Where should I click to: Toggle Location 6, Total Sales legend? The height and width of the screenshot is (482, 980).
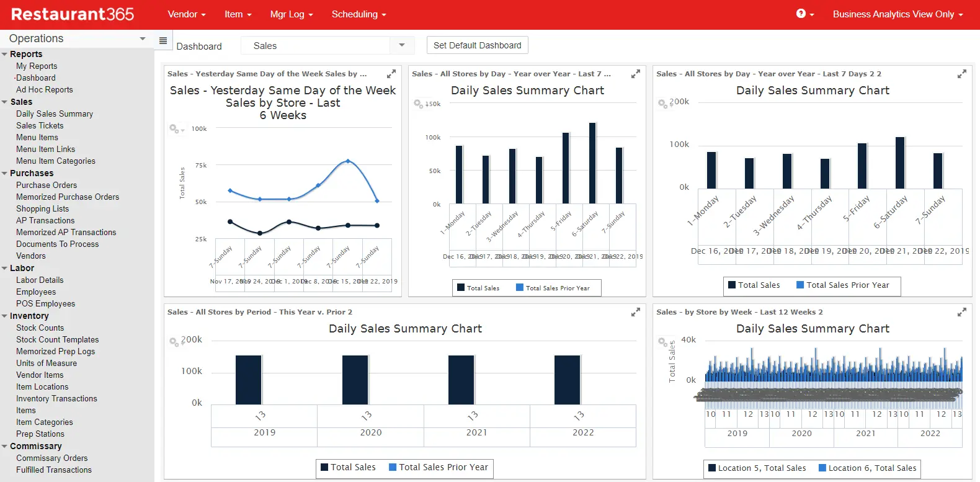pyautogui.click(x=867, y=468)
